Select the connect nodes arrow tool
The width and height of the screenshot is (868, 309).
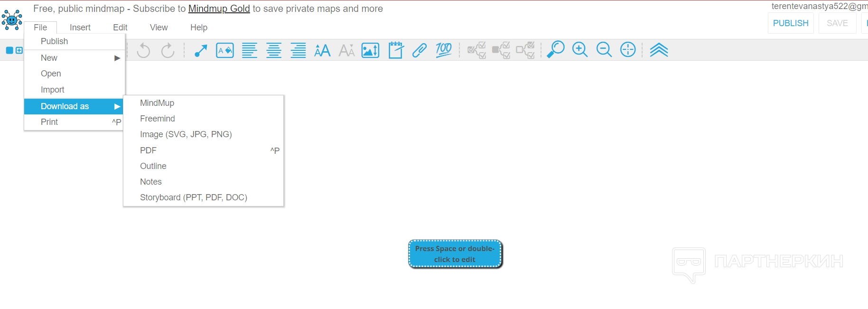click(x=201, y=50)
